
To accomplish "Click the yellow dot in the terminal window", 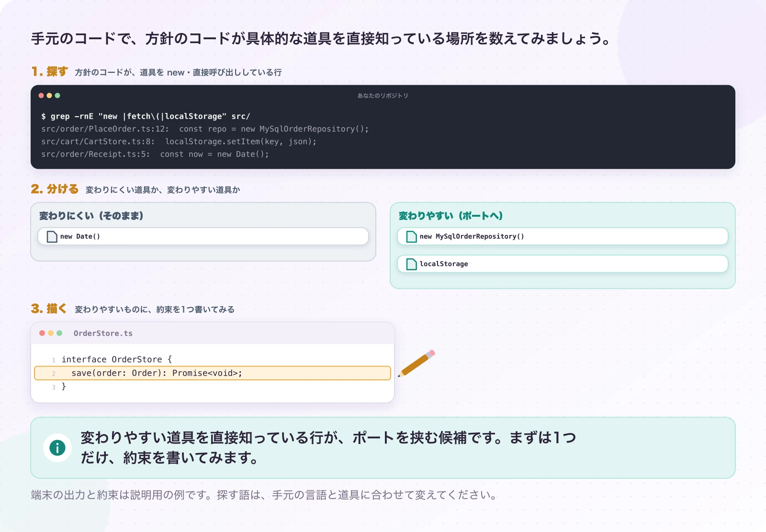I will click(49, 96).
